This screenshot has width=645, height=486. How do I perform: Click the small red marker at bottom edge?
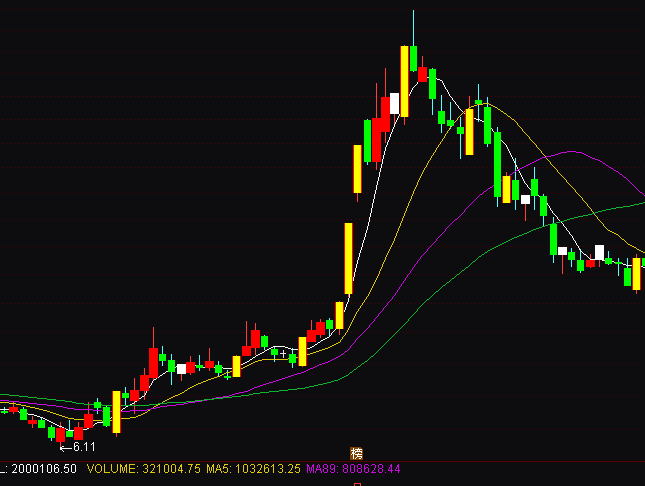click(x=355, y=484)
